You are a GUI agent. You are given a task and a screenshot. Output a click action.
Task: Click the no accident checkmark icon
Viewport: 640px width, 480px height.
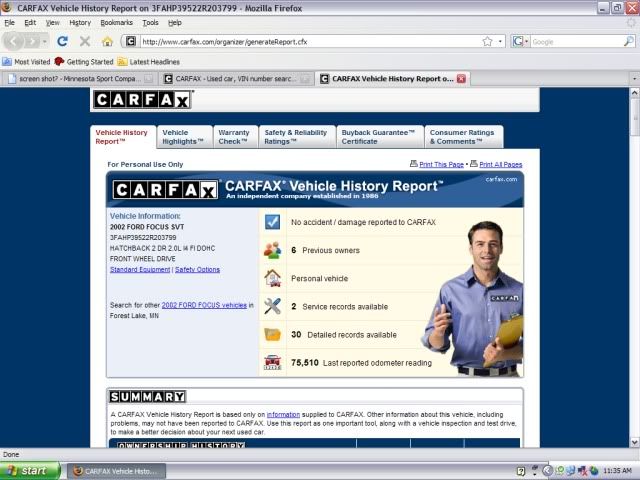click(x=272, y=222)
